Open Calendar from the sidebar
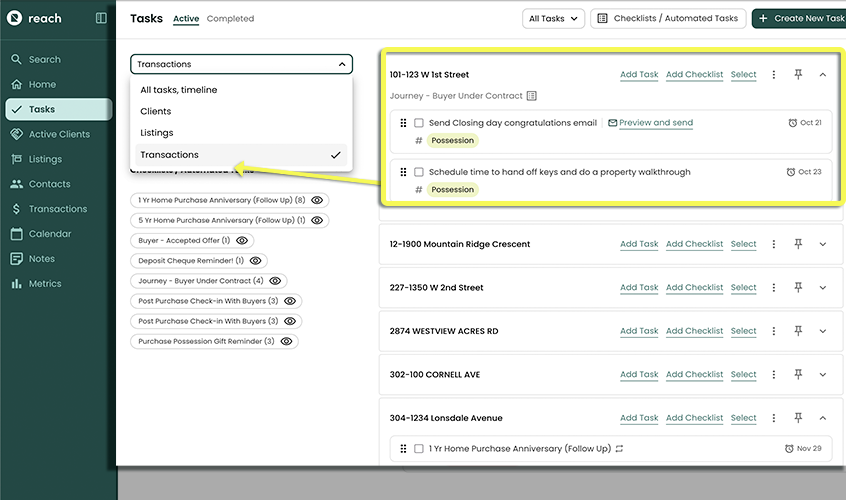 49,234
